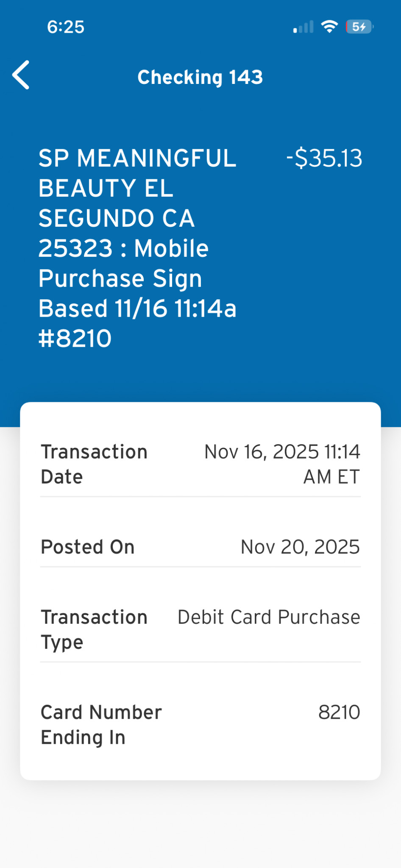Select the 8210 card number value
This screenshot has width=401, height=868.
339,712
